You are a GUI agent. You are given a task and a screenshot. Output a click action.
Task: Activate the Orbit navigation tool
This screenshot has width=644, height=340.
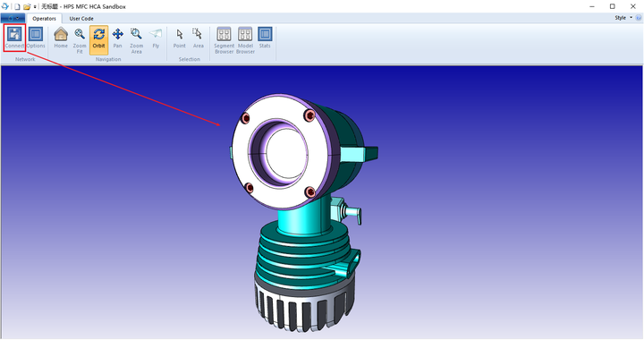point(99,38)
